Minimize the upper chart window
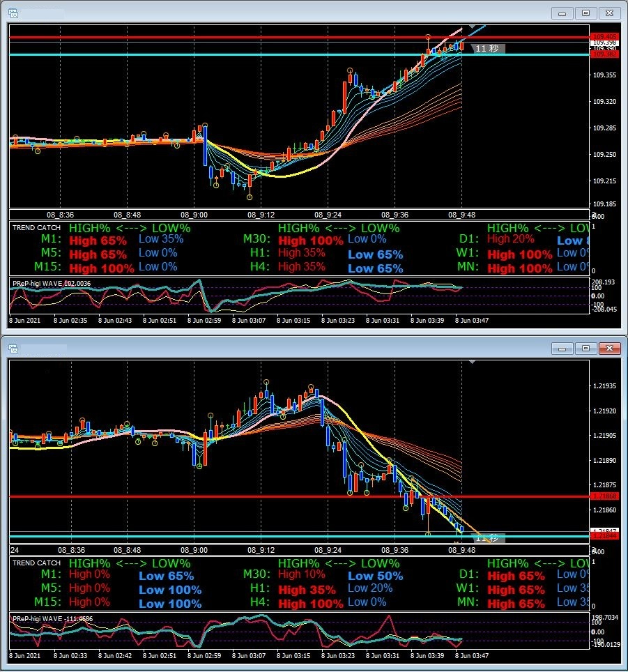This screenshot has width=628, height=672. pyautogui.click(x=562, y=13)
